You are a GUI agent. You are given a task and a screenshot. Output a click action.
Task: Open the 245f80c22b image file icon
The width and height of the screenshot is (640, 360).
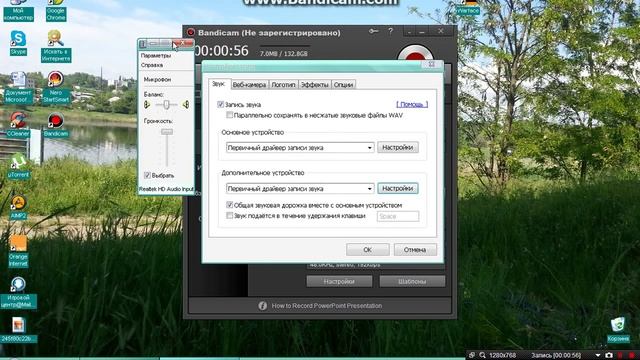(x=18, y=330)
